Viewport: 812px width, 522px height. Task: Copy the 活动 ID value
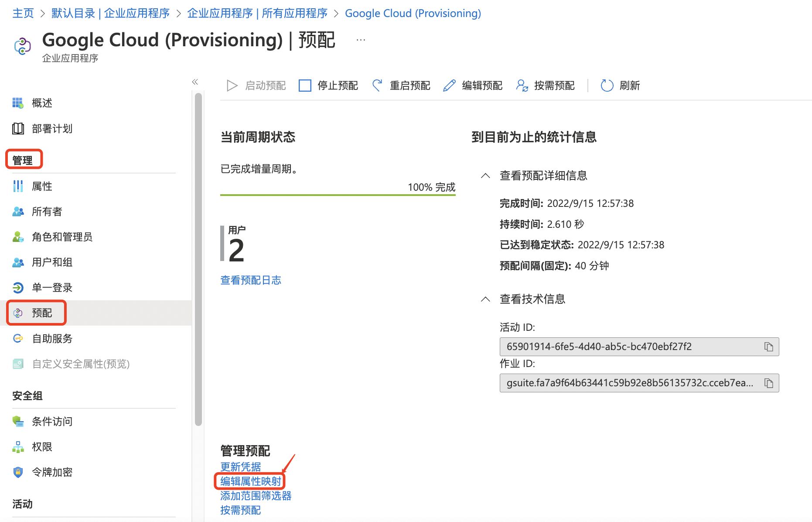[x=768, y=347]
